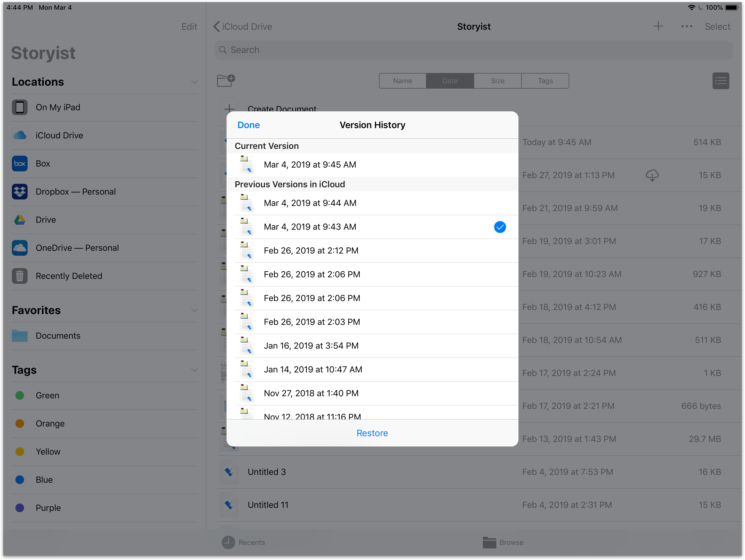Switch to the Browse tab
The width and height of the screenshot is (745, 560).
point(503,542)
